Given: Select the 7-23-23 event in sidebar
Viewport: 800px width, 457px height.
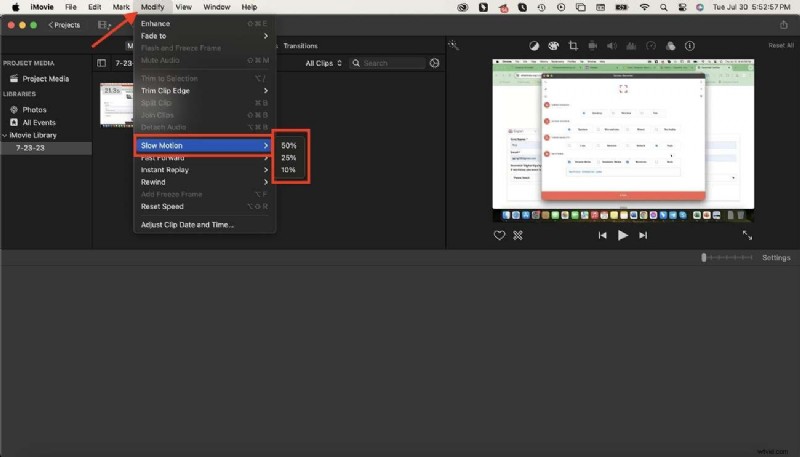Looking at the screenshot, I should pyautogui.click(x=46, y=148).
